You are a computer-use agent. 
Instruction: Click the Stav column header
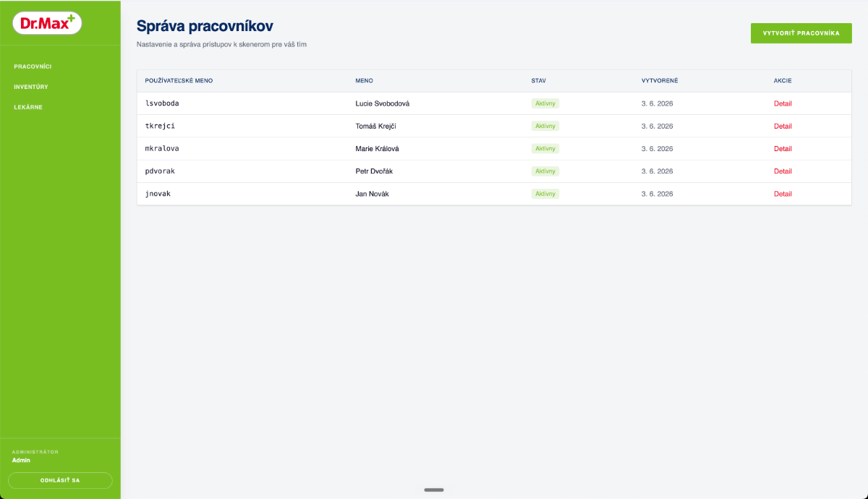click(x=538, y=81)
